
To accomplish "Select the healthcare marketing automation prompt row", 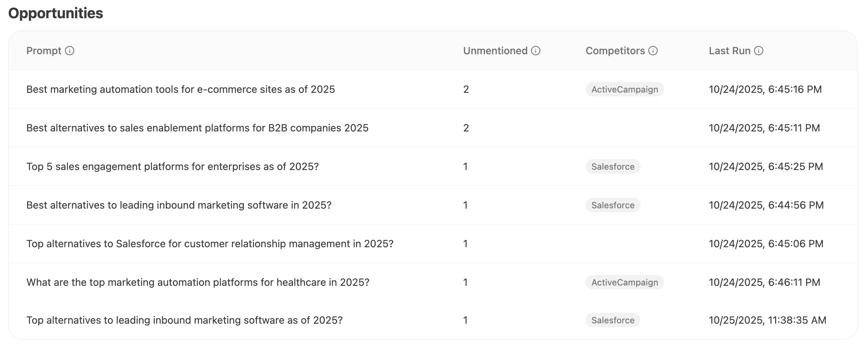I will click(x=198, y=282).
